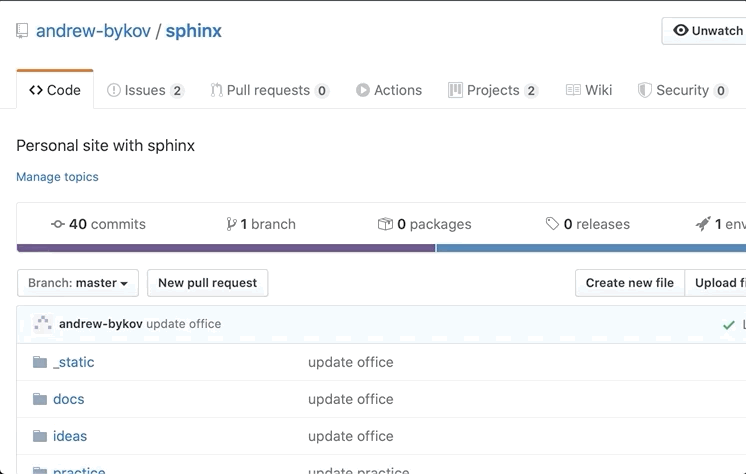
Task: Click the ideas folder icon
Action: 40,436
